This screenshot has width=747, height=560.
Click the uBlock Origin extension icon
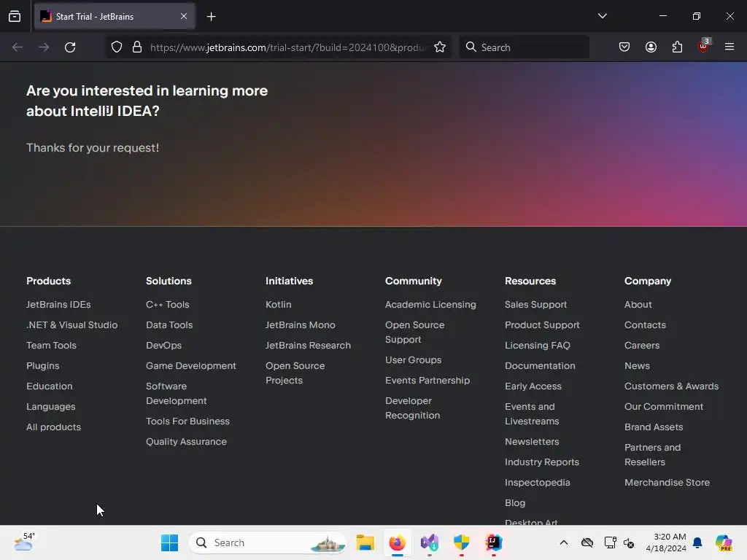[x=703, y=46]
